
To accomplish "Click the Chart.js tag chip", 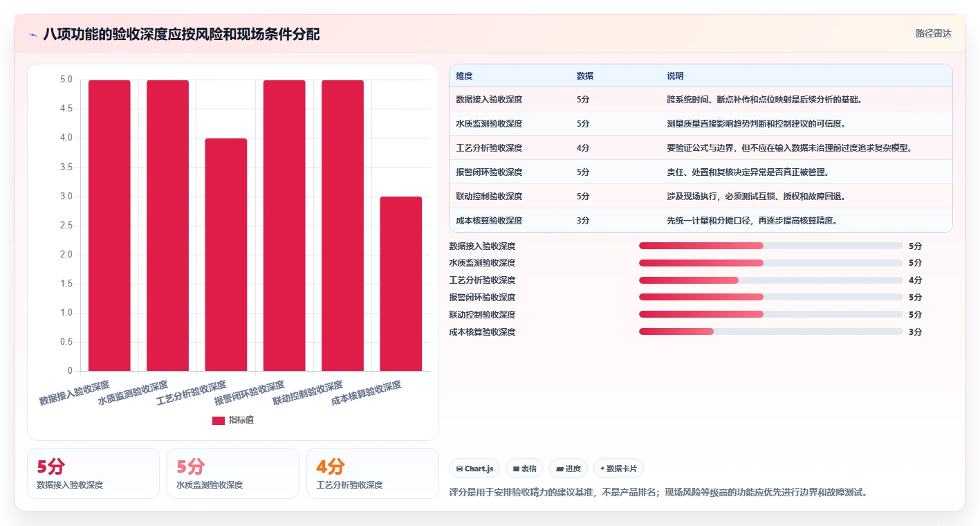I will point(474,469).
